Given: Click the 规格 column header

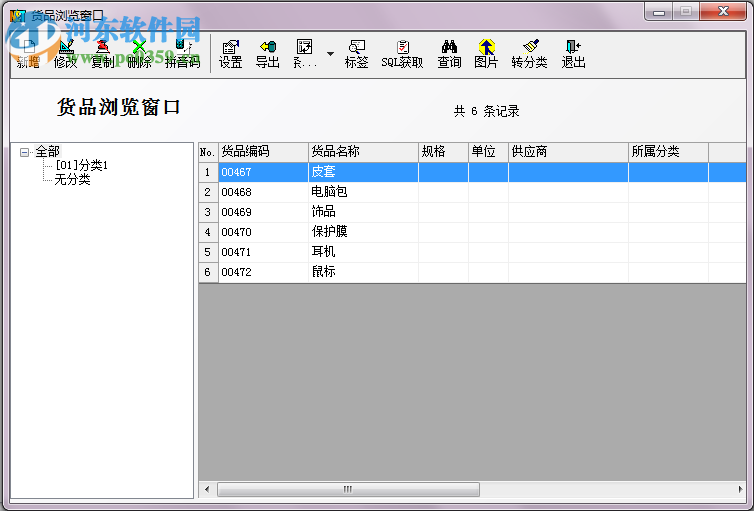Looking at the screenshot, I should [443, 152].
